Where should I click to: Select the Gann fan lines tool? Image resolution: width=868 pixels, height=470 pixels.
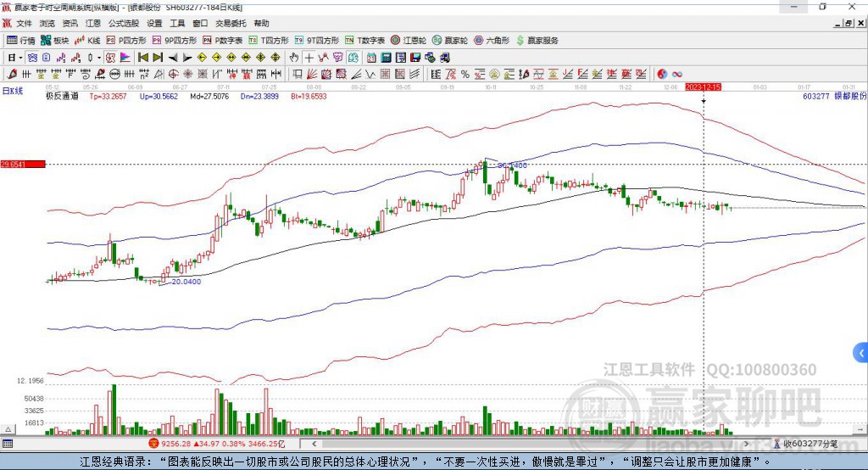pos(312,74)
